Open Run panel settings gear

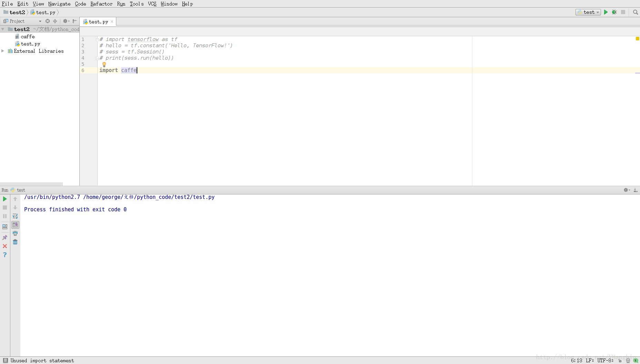click(x=627, y=190)
